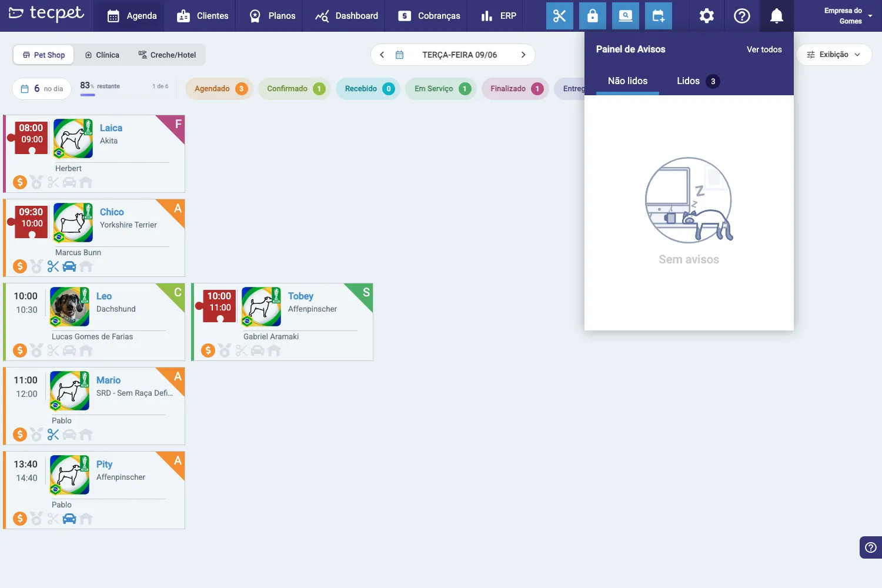Click the house icon on Tobey's card
Image resolution: width=882 pixels, height=588 pixels.
pos(274,350)
